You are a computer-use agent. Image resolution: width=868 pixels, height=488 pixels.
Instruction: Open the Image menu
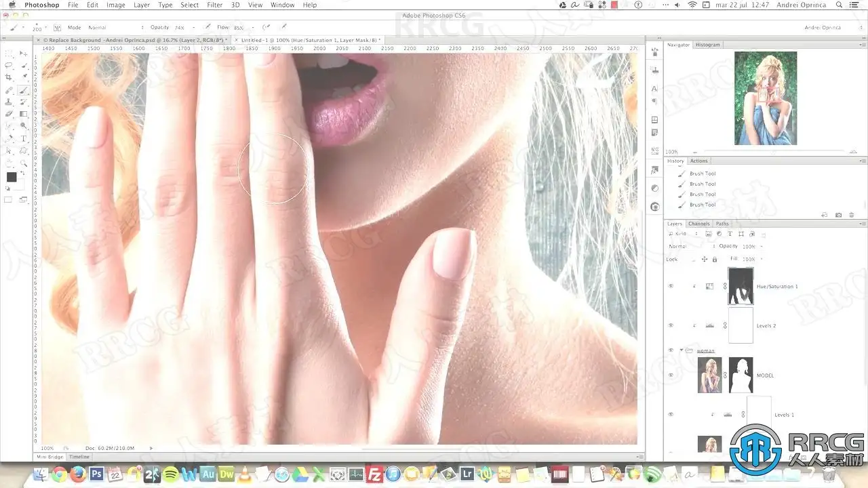(x=116, y=5)
